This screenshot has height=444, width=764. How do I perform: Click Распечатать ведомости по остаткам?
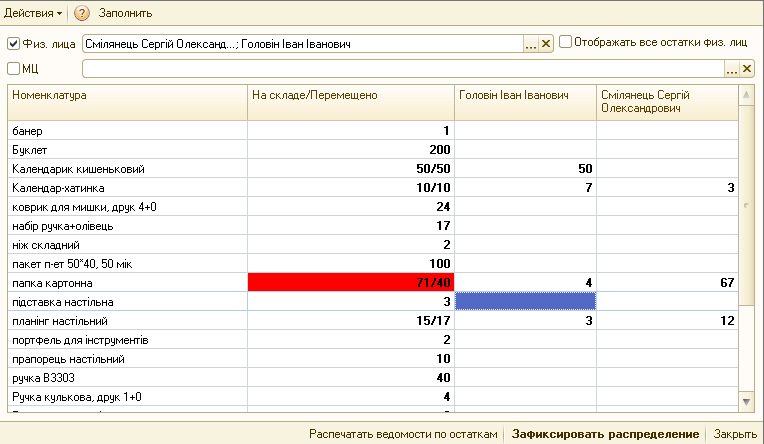pos(402,434)
